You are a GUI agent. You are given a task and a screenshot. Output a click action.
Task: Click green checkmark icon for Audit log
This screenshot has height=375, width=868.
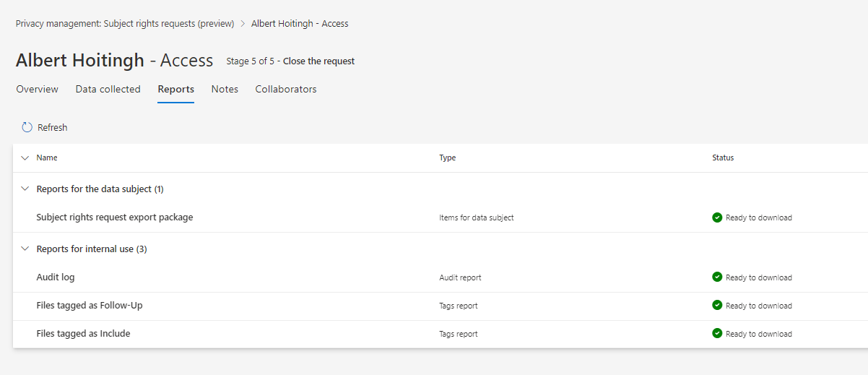(x=717, y=277)
